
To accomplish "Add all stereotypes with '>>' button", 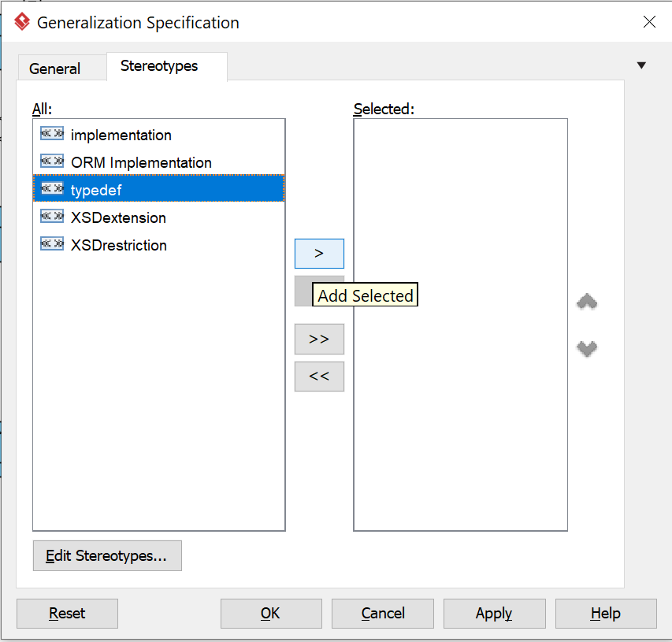I will [x=319, y=339].
